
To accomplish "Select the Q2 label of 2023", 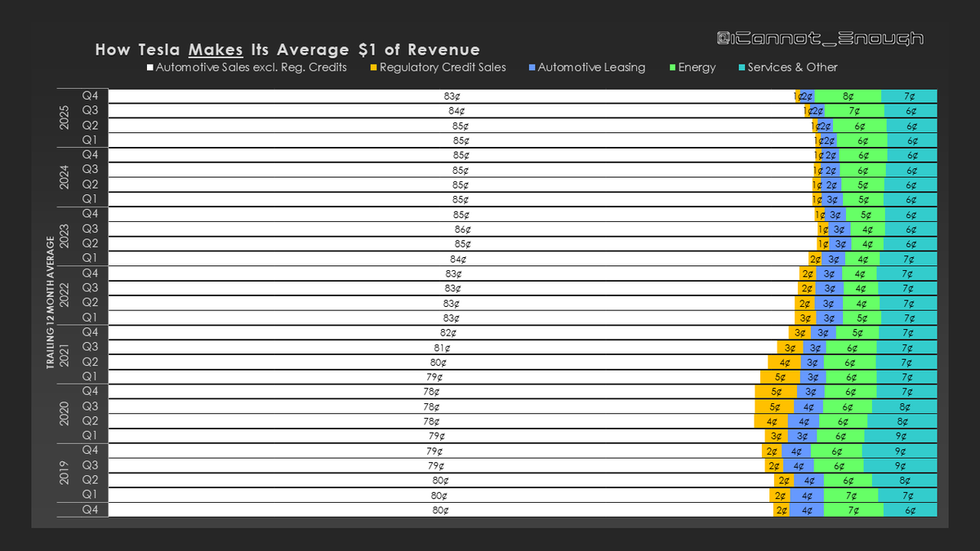I will tap(91, 243).
